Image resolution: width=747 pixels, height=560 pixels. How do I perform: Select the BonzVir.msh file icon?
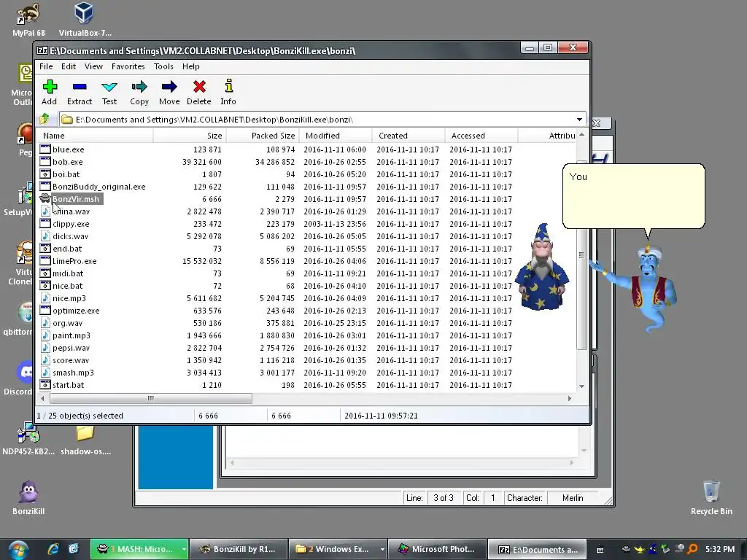[45, 198]
